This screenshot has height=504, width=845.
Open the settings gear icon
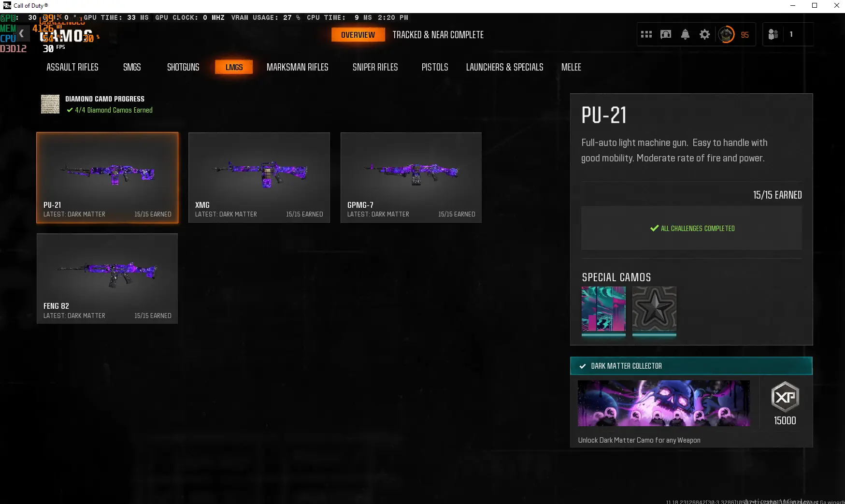click(704, 34)
